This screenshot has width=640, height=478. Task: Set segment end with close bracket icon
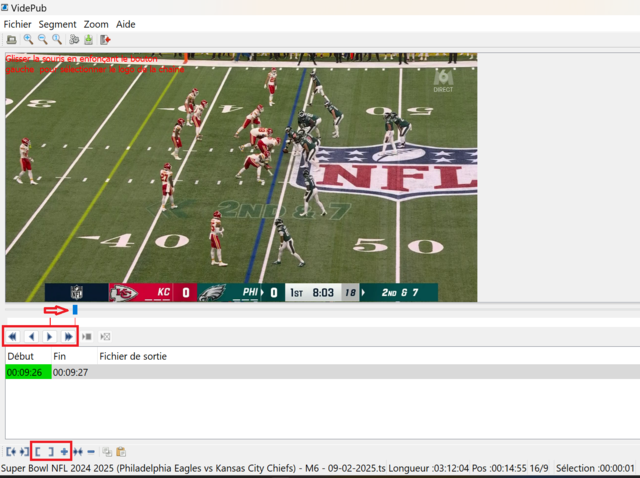coord(51,452)
